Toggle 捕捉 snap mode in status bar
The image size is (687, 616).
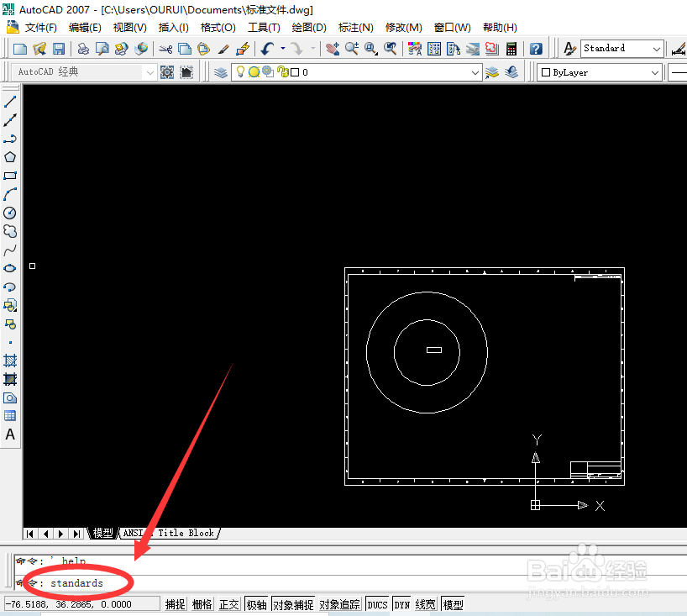point(176,604)
